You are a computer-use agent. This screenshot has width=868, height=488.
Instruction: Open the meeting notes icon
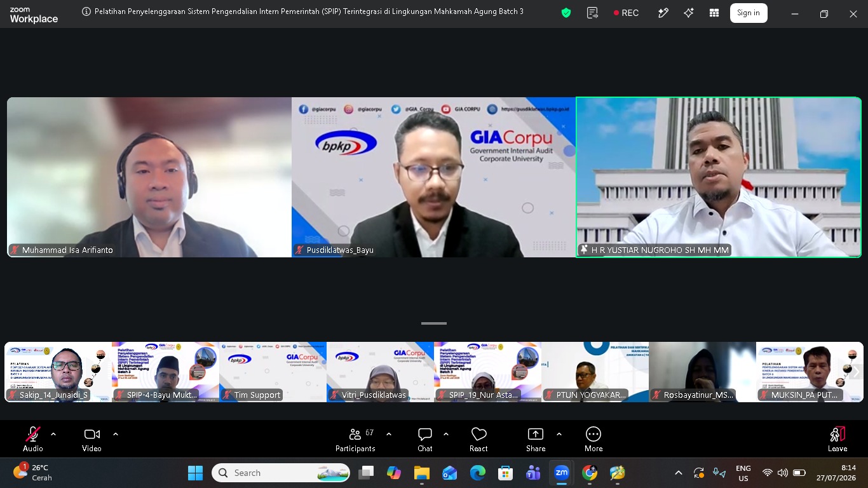(x=593, y=13)
